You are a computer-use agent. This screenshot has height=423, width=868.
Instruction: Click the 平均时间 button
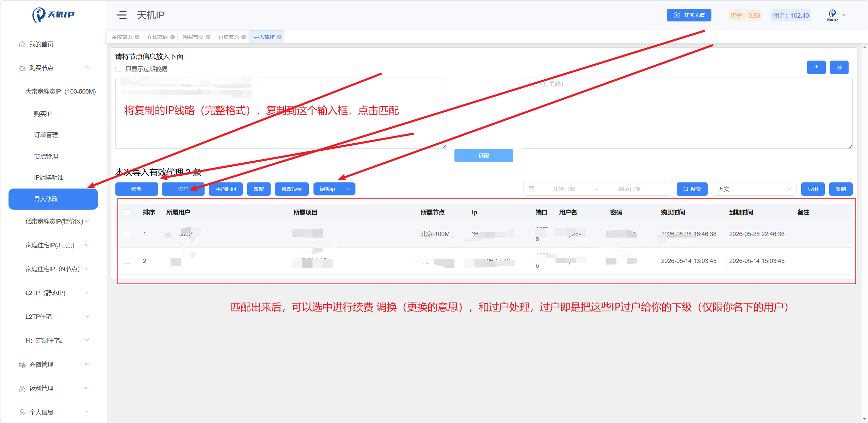pyautogui.click(x=226, y=189)
